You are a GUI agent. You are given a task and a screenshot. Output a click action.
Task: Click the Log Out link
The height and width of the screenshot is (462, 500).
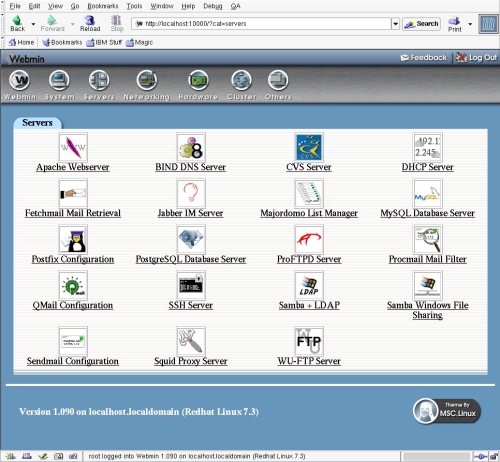point(476,58)
